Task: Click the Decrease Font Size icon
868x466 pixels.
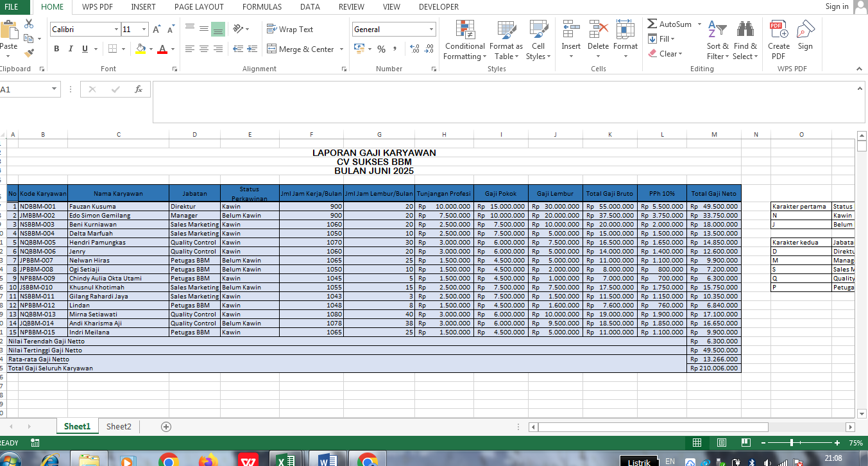Action: point(171,30)
